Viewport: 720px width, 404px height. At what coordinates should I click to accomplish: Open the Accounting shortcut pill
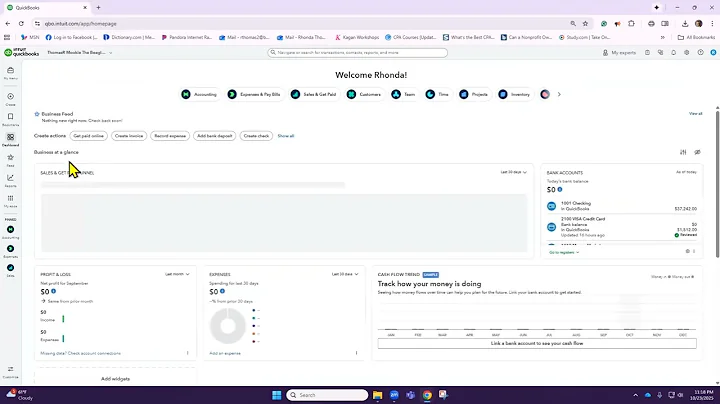click(x=199, y=94)
